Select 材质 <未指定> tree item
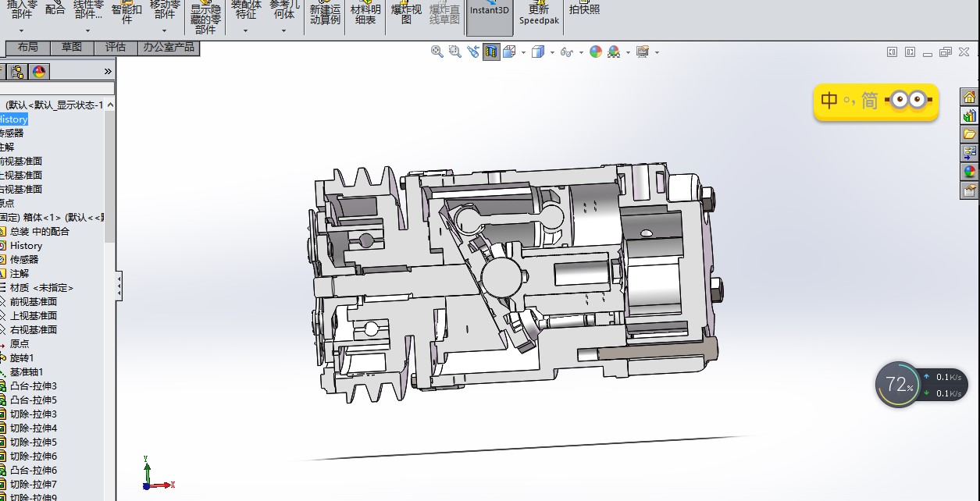980x501 pixels. (x=41, y=288)
